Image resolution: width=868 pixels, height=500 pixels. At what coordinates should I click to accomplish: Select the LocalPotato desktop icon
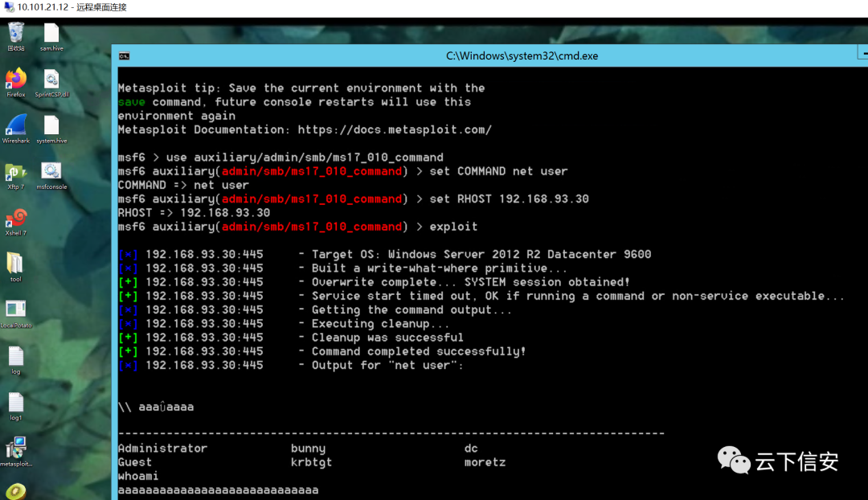click(15, 314)
